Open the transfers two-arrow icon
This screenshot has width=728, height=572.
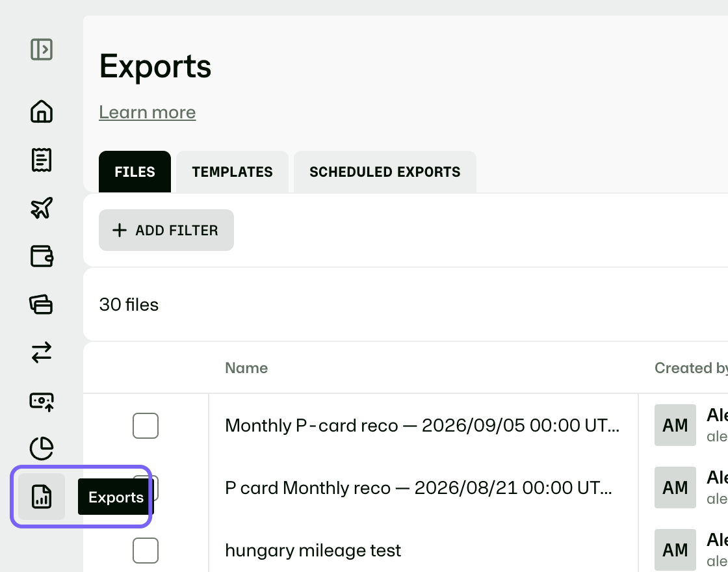point(42,352)
